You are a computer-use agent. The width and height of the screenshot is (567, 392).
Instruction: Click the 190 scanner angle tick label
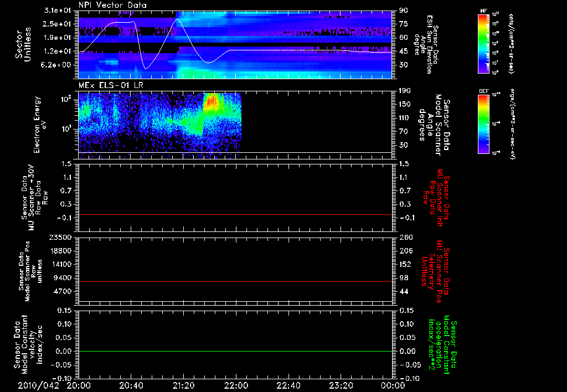click(405, 91)
